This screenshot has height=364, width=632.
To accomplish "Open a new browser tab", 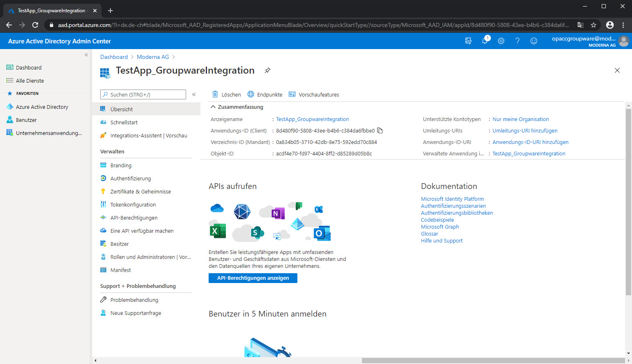I will point(110,11).
